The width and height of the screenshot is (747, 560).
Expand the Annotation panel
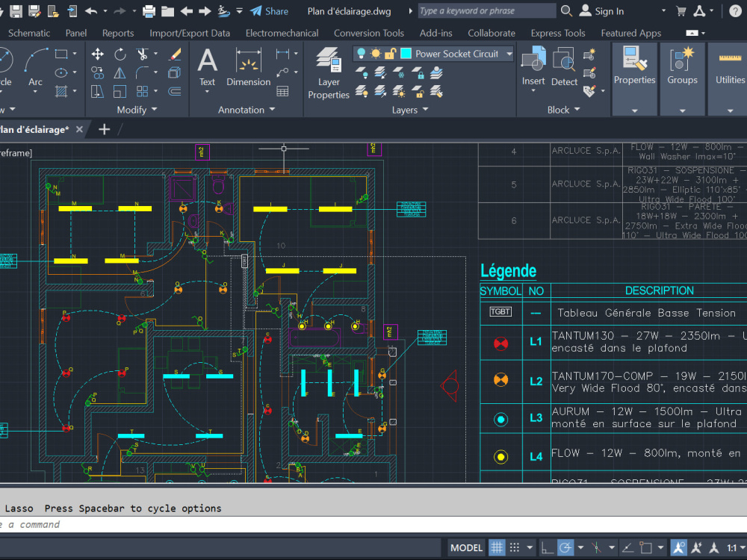[247, 110]
